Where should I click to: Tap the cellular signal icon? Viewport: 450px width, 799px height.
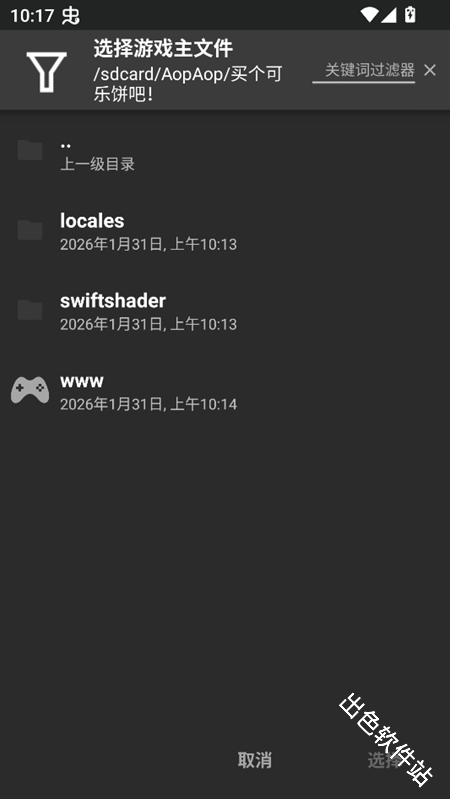[389, 15]
